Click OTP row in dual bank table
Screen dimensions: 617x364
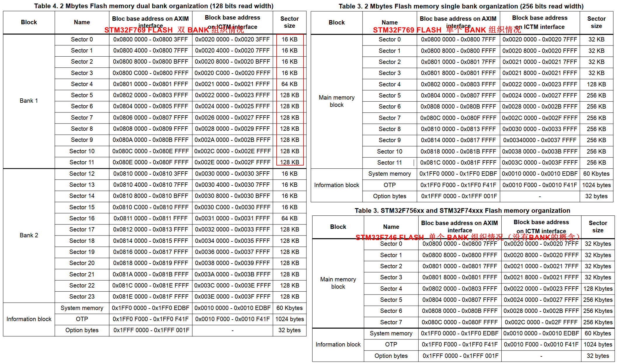point(82,319)
